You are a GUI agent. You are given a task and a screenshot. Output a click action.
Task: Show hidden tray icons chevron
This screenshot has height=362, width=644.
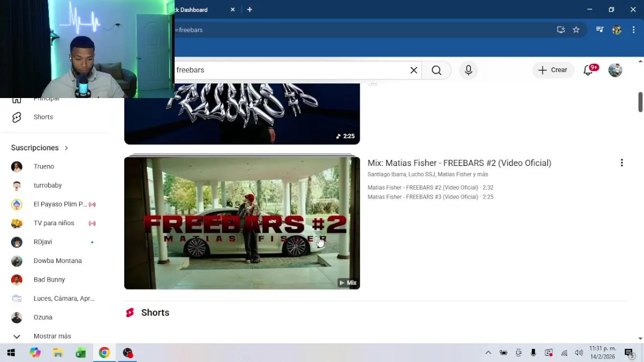[488, 353]
